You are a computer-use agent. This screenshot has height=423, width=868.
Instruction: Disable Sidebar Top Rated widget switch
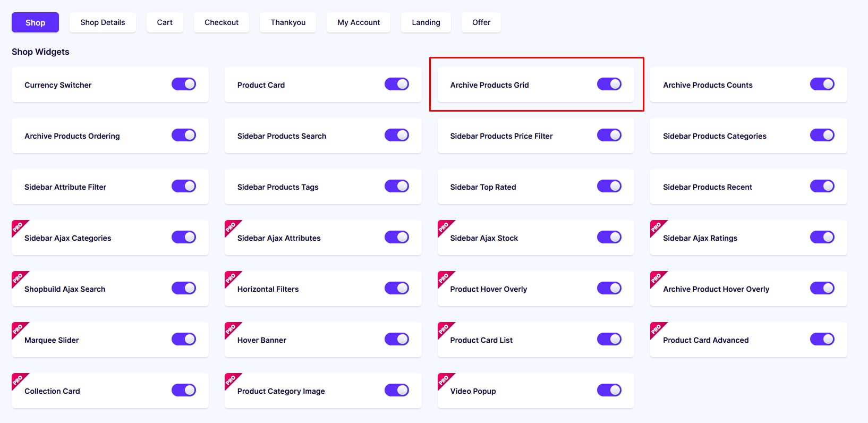coord(609,186)
